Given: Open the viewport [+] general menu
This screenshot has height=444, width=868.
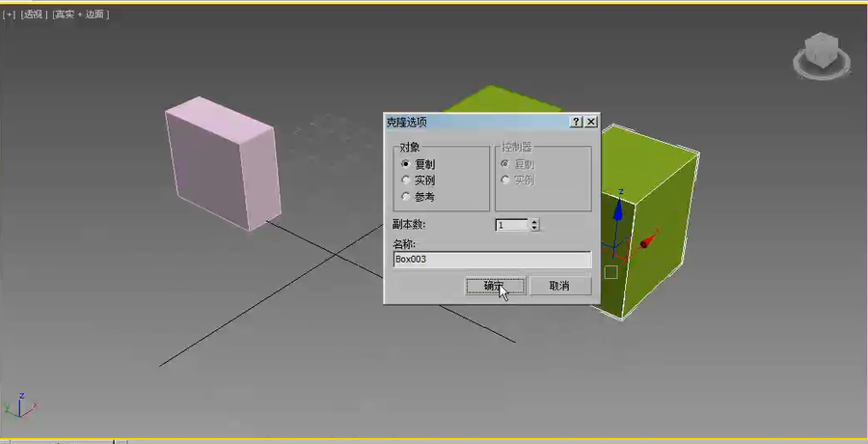Looking at the screenshot, I should pos(9,14).
